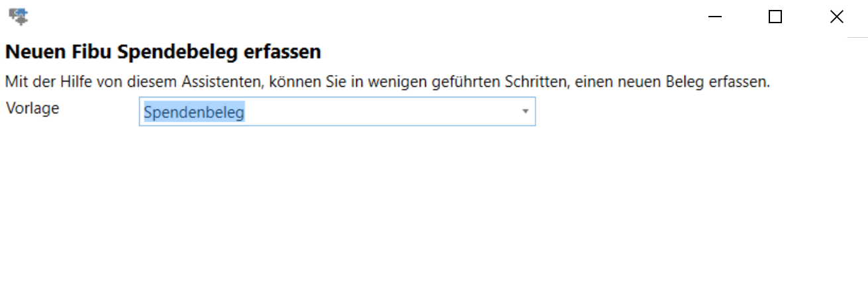Select the highlighted Spendenbeleg text
The height and width of the screenshot is (291, 868).
point(194,113)
